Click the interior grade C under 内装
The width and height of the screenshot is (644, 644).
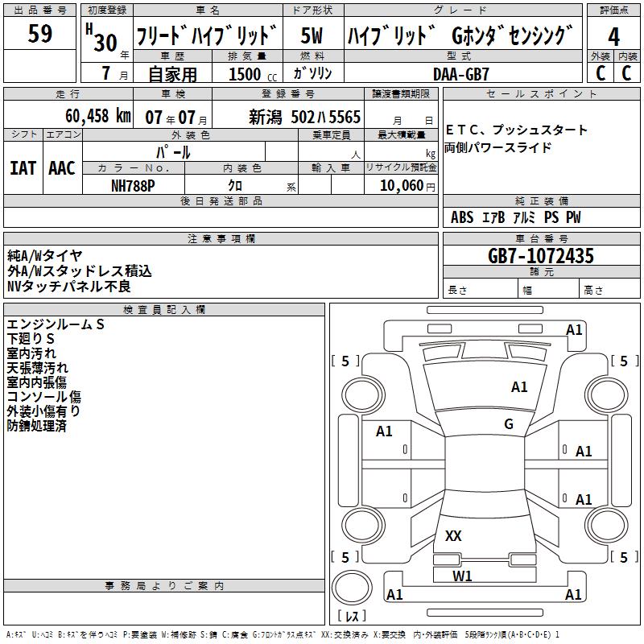627,73
